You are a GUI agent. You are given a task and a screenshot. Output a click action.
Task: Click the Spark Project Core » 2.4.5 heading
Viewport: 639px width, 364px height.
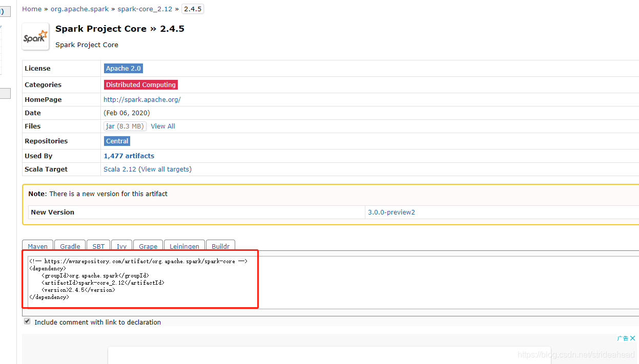point(120,29)
